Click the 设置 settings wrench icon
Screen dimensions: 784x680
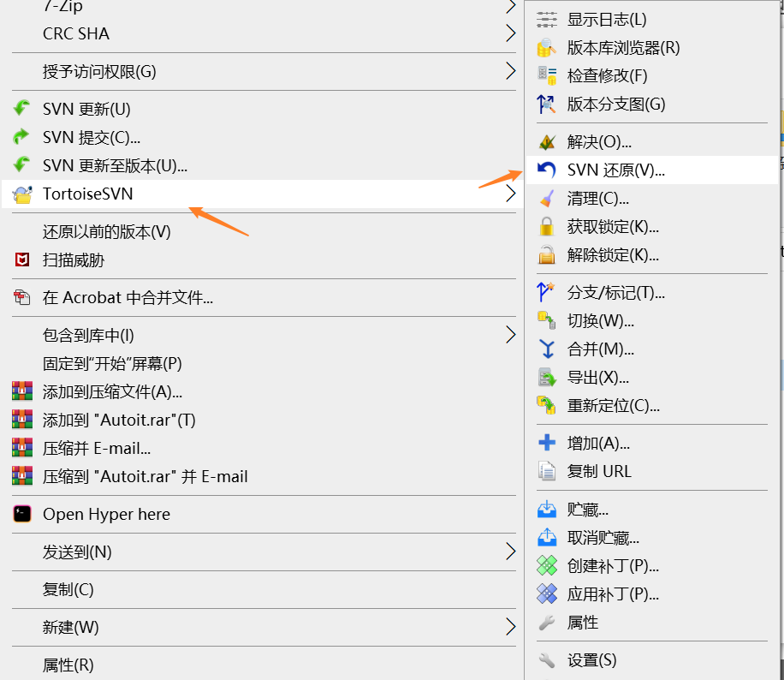coord(545,660)
